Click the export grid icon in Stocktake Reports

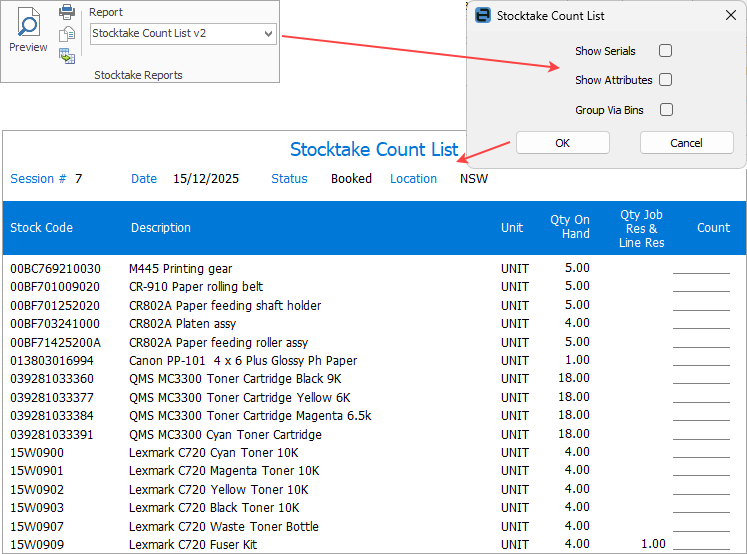point(67,56)
